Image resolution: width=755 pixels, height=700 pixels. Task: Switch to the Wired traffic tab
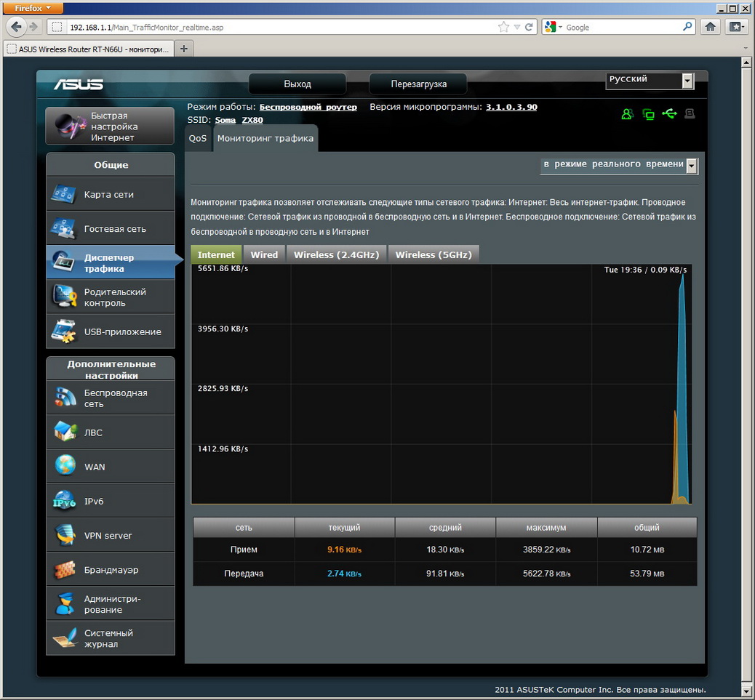(x=264, y=254)
